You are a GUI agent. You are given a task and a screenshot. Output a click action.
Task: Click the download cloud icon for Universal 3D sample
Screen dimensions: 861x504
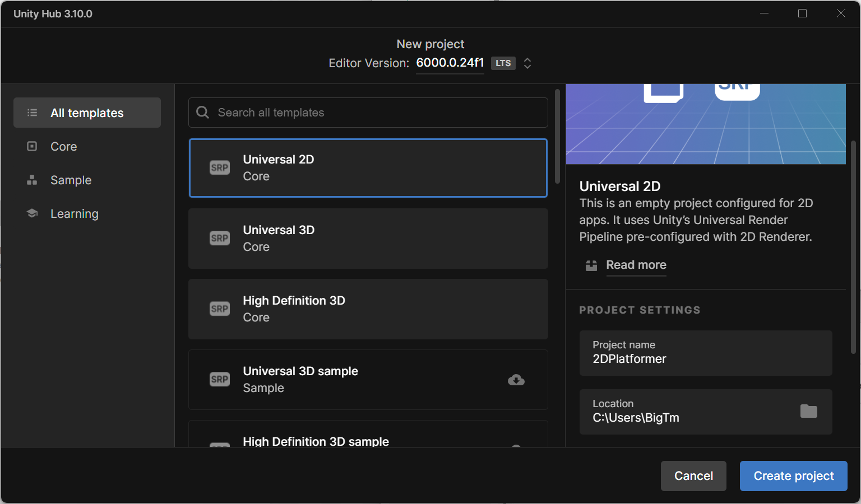coord(516,380)
